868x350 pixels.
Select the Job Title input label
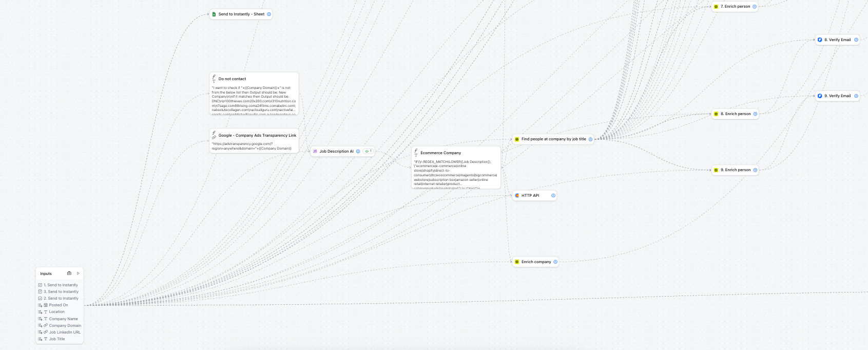point(57,339)
